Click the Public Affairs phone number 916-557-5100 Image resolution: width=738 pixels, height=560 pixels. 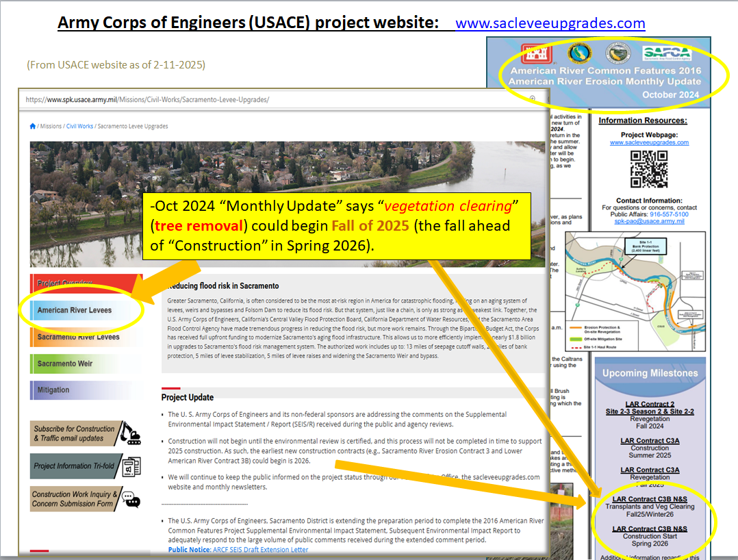pyautogui.click(x=669, y=214)
